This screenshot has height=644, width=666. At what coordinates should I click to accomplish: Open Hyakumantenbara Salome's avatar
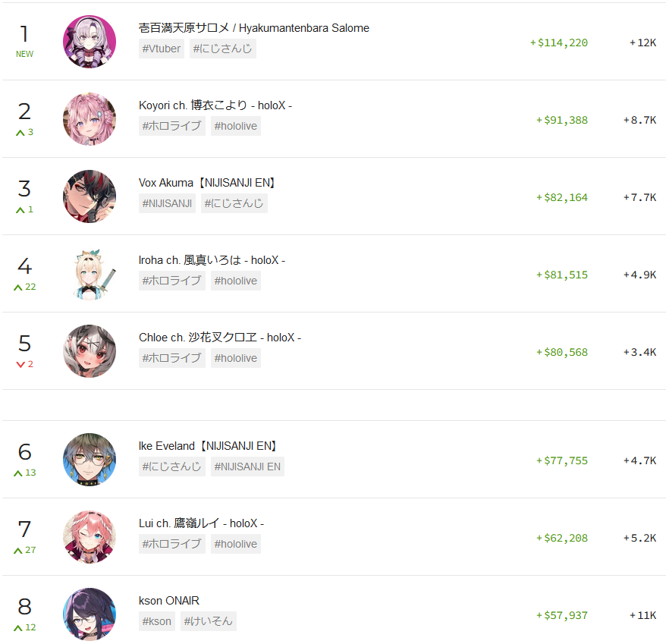pyautogui.click(x=90, y=42)
